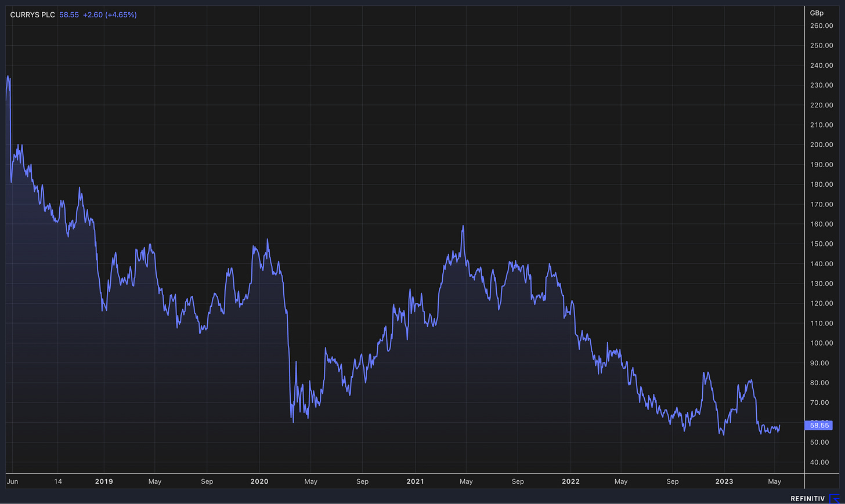Click the blue Refinitiv logo icon

tap(835, 498)
